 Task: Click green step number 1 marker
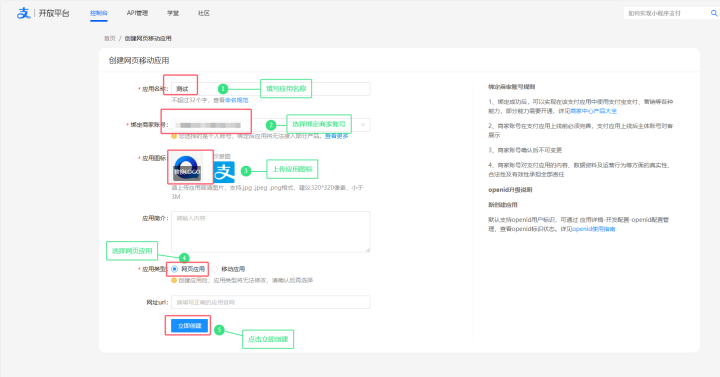coord(223,89)
